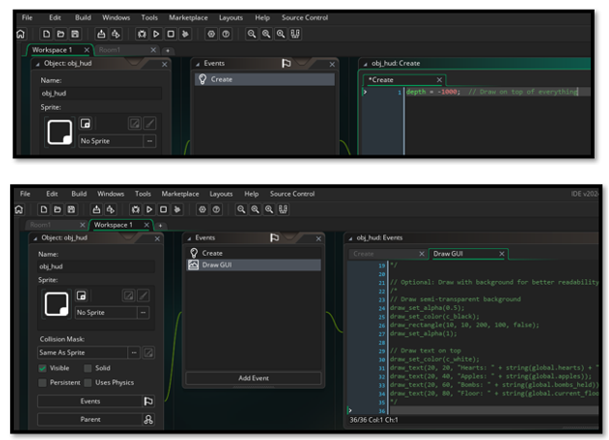This screenshot has width=609, height=440.
Task: Click the Home icon in upper toolbar
Action: click(x=19, y=33)
